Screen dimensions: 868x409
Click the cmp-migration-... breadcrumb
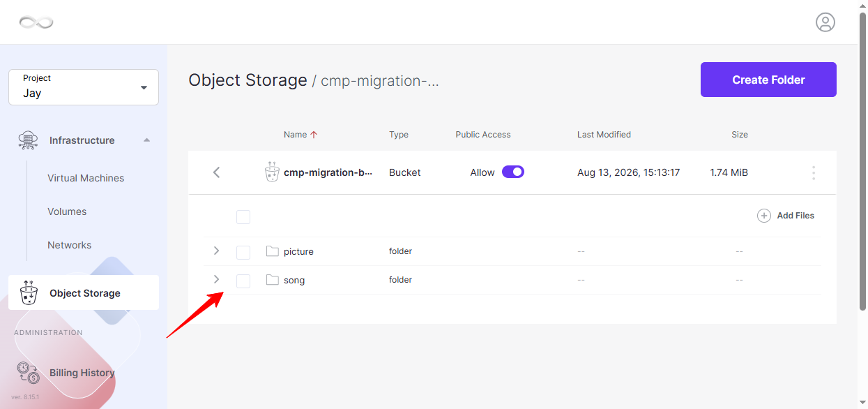pos(380,81)
